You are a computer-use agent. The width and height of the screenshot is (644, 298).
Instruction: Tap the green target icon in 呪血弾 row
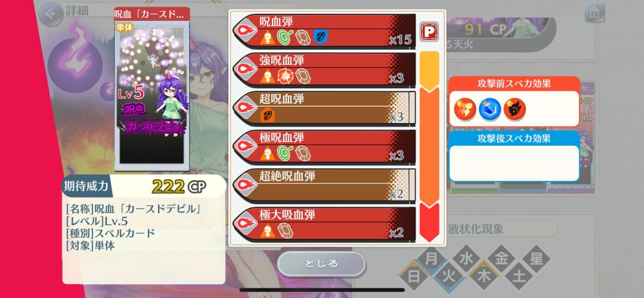tap(284, 37)
